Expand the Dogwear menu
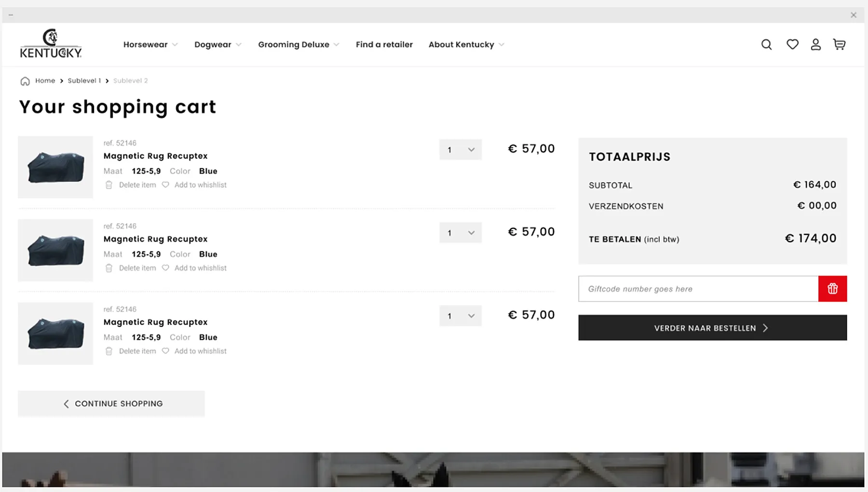This screenshot has height=492, width=868. point(218,44)
